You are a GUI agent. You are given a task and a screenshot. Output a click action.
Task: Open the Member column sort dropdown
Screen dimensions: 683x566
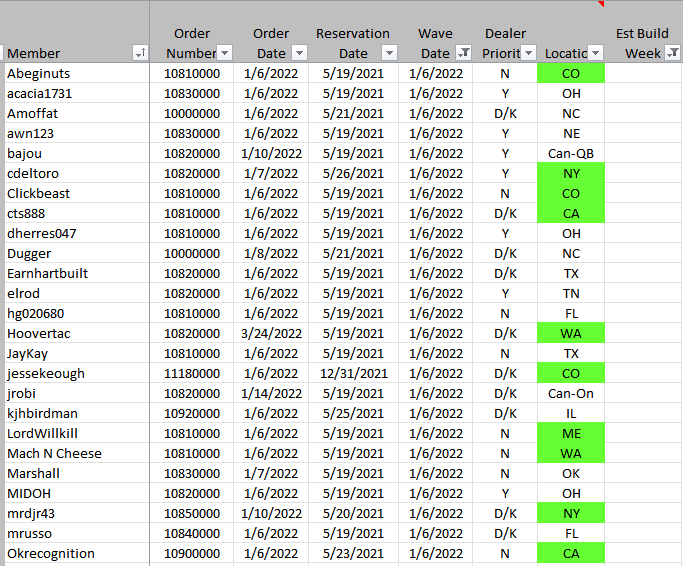[x=139, y=53]
